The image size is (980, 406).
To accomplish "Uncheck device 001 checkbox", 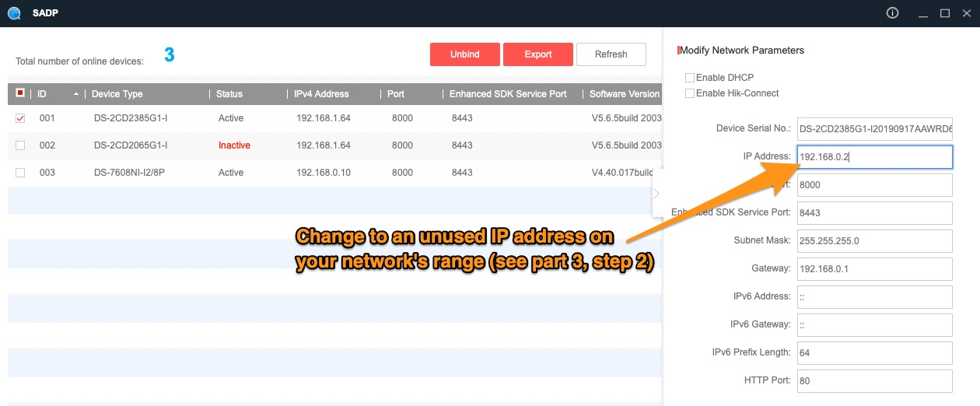I will pos(21,118).
